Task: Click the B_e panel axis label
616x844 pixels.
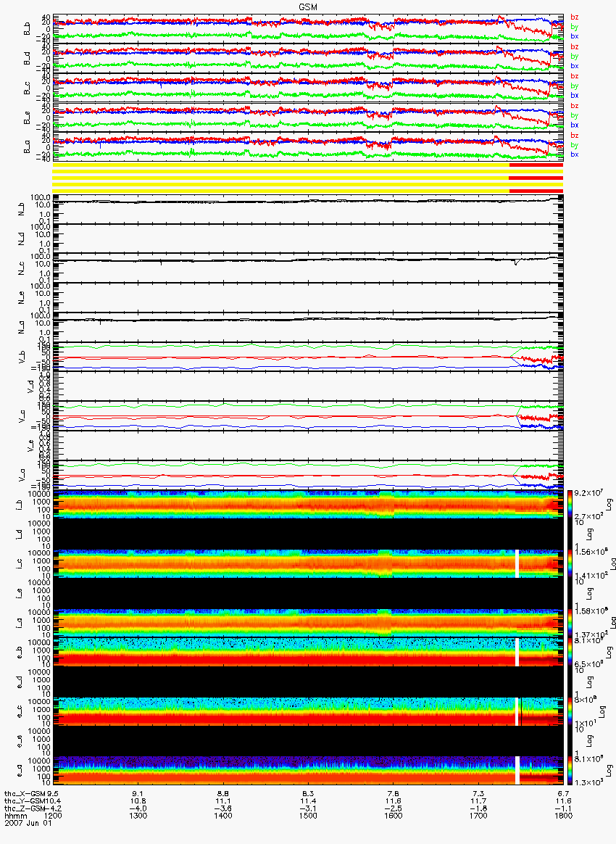Action: [x=28, y=117]
